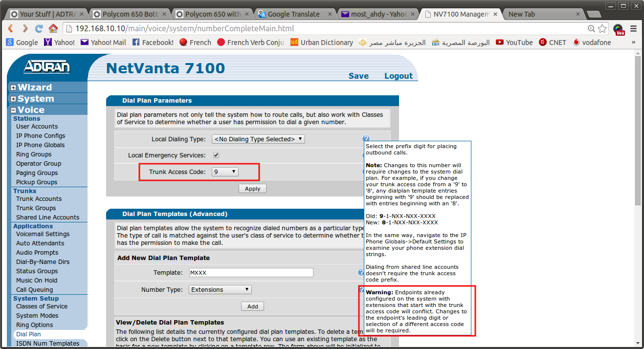
Task: Open Dial-By-Name Dirs page
Action: coord(43,262)
